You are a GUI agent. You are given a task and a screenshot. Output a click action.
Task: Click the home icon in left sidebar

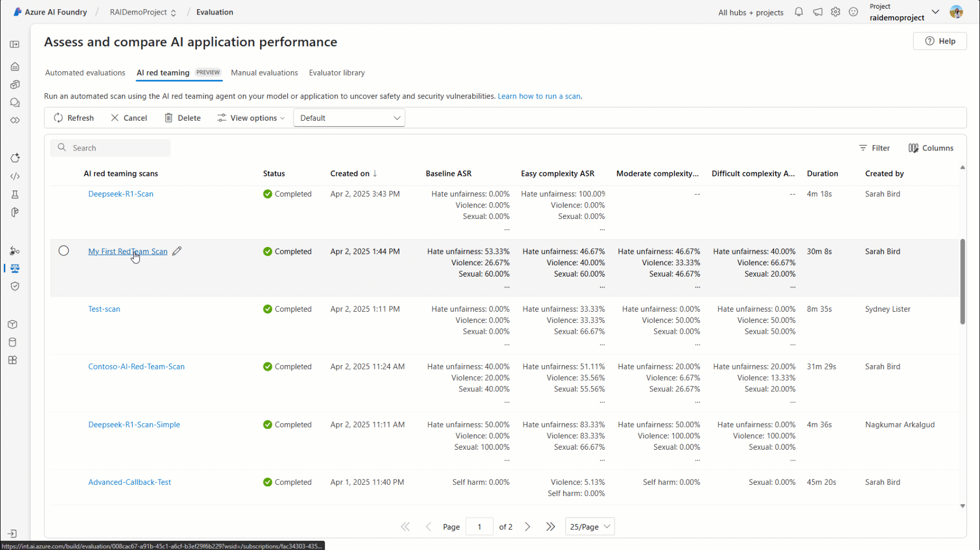(x=15, y=67)
